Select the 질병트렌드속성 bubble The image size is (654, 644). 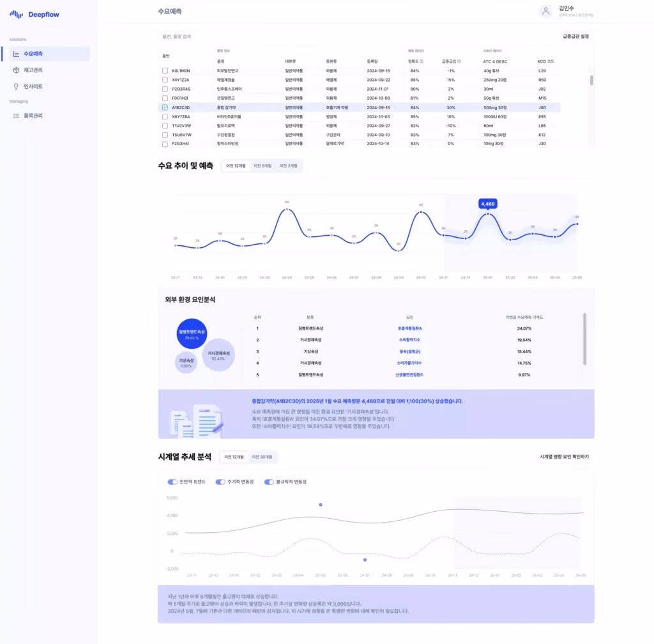coord(192,333)
